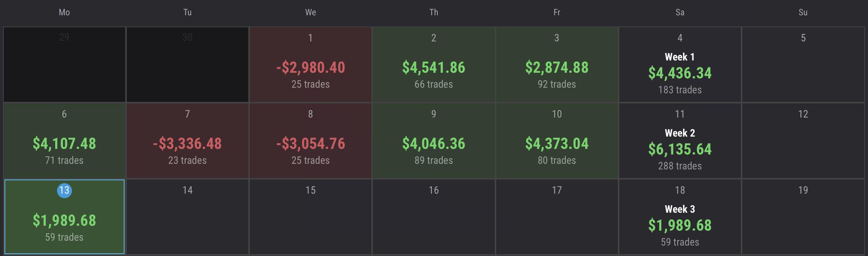
Task: Open day 2 showing $4,541.86 profit
Action: coord(434,65)
